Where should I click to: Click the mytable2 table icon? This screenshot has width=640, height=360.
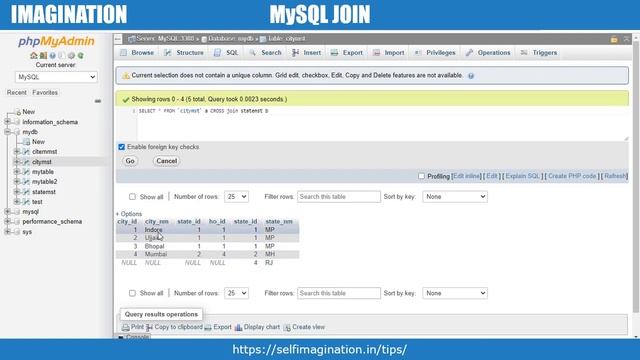(x=26, y=182)
